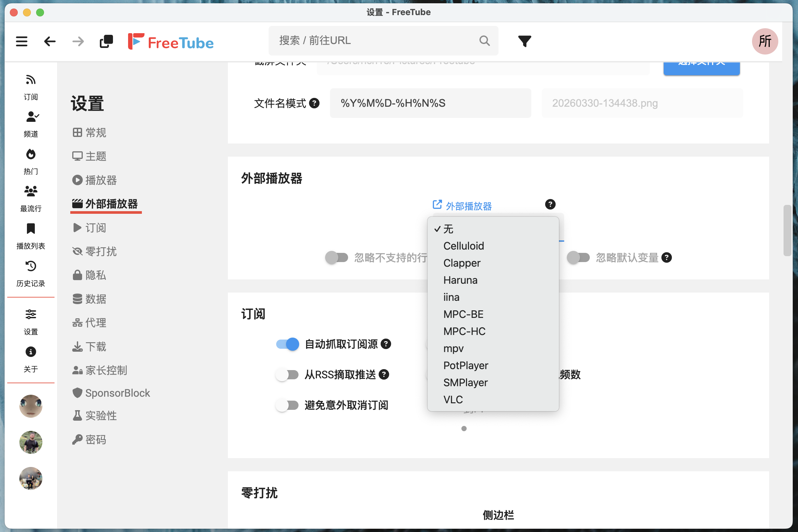Select VLC from the player dropdown
Screen dimensions: 798x532
click(453, 399)
